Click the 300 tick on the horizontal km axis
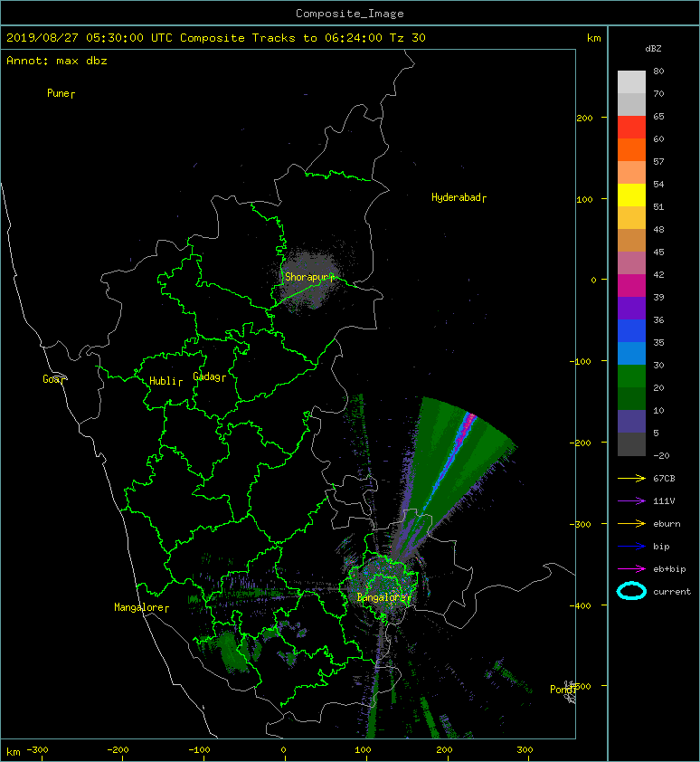Screen dimensions: 700x762 (525, 750)
